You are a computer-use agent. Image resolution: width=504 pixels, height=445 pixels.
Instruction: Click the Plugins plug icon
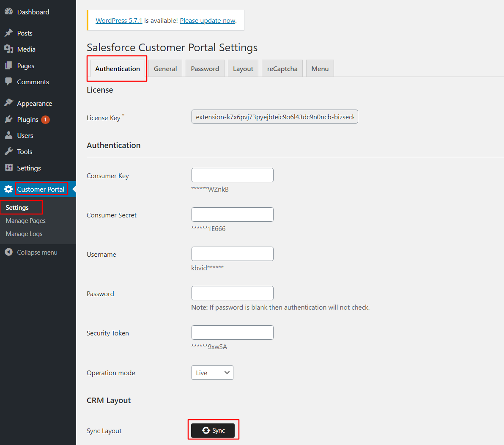pos(8,119)
